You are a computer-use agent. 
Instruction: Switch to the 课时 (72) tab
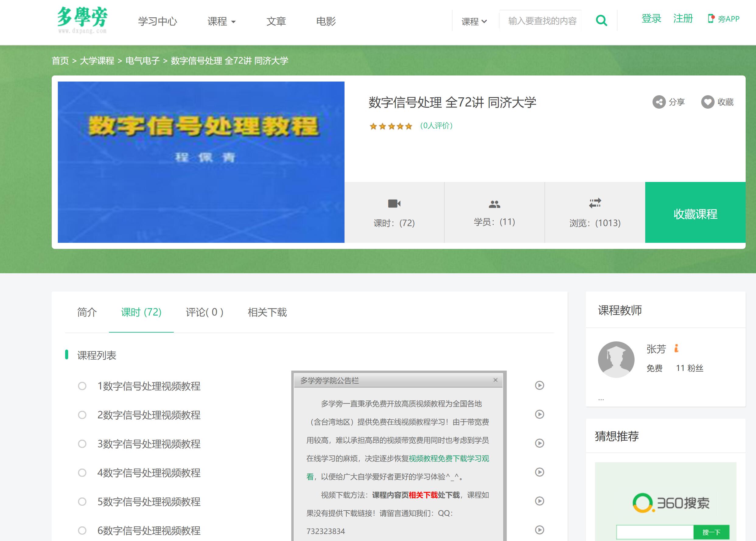click(x=141, y=312)
